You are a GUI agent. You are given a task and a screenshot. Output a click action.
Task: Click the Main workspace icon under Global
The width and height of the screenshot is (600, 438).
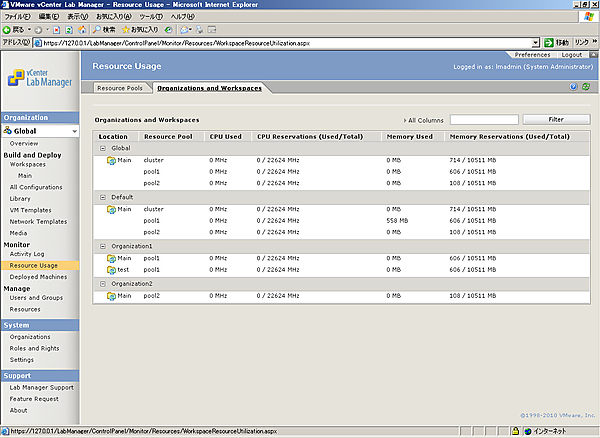111,160
